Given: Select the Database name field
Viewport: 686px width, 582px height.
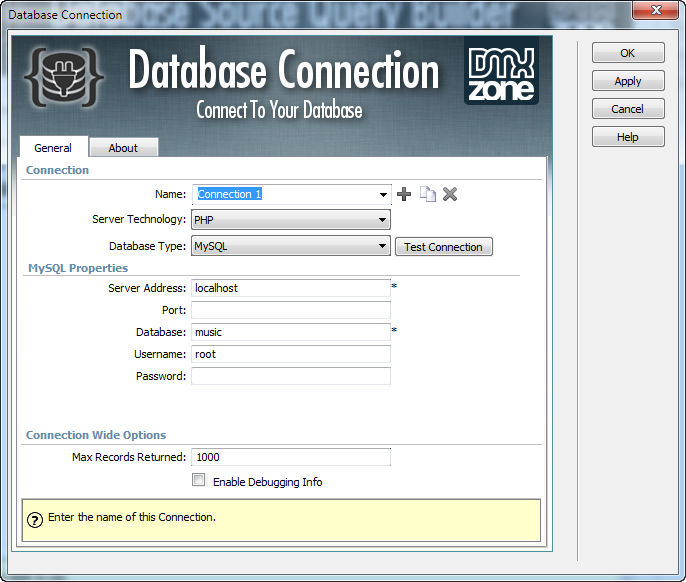Looking at the screenshot, I should click(291, 332).
